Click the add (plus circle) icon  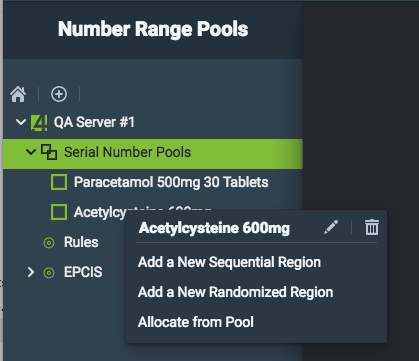tap(59, 94)
